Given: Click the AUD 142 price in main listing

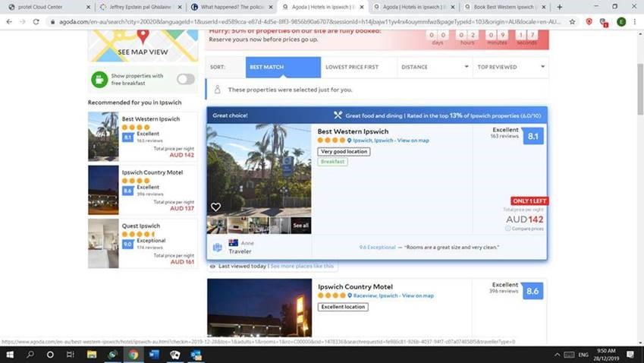Looking at the screenshot, I should tap(524, 219).
